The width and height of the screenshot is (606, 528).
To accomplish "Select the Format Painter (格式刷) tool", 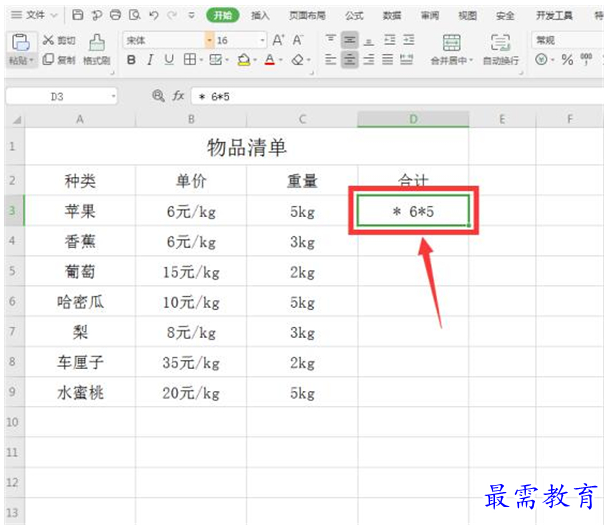I will (x=97, y=49).
